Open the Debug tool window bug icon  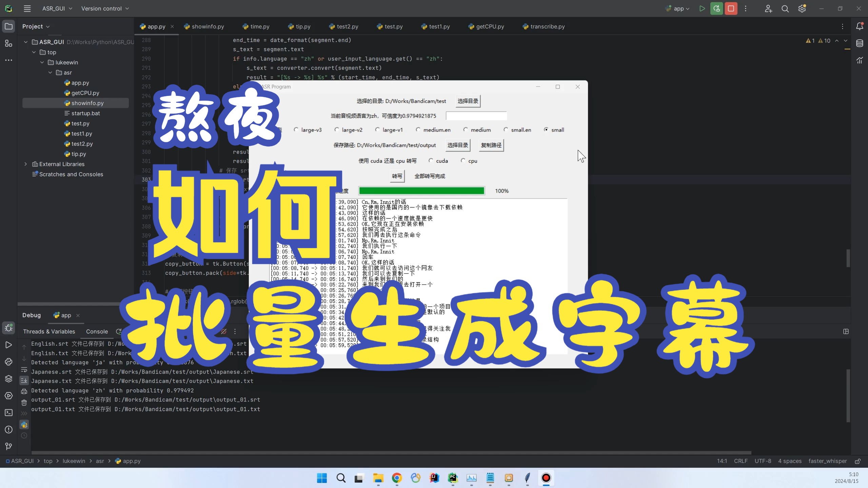pos(8,328)
